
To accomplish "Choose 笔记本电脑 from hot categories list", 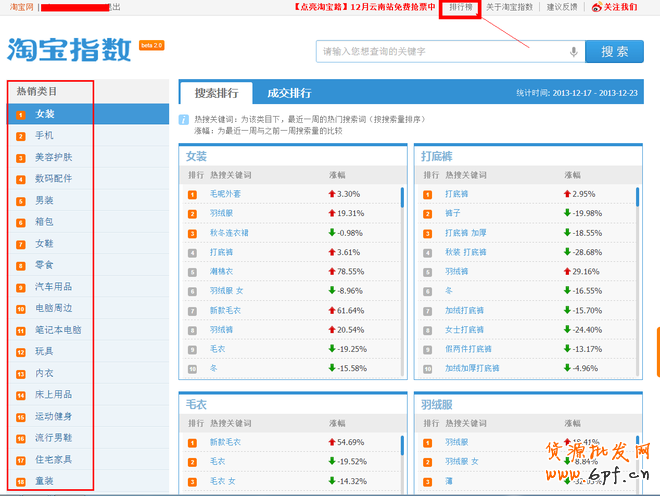I will click(x=58, y=330).
